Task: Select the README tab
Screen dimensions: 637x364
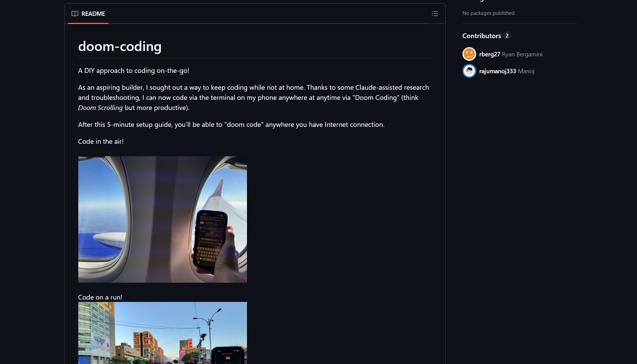Action: (x=88, y=13)
